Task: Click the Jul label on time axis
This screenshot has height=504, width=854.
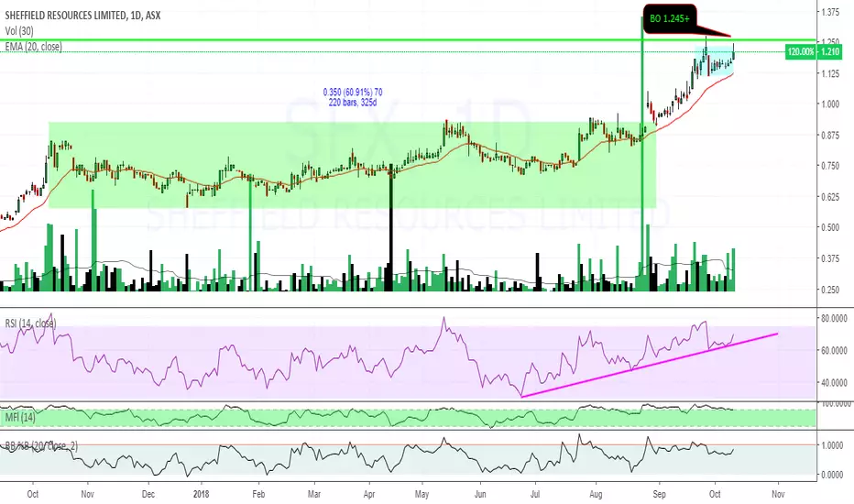Action: click(535, 494)
